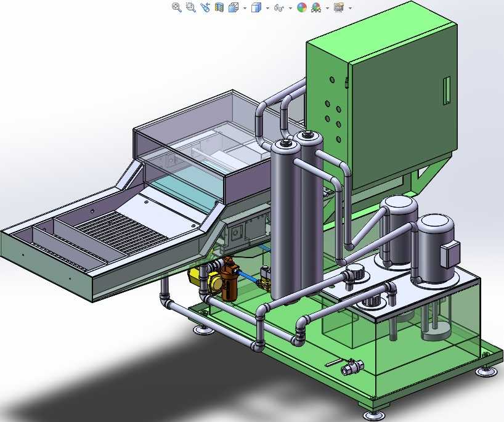The width and height of the screenshot is (504, 422).
Task: Expand the View Orientation dropdown arrow
Action: 245,8
